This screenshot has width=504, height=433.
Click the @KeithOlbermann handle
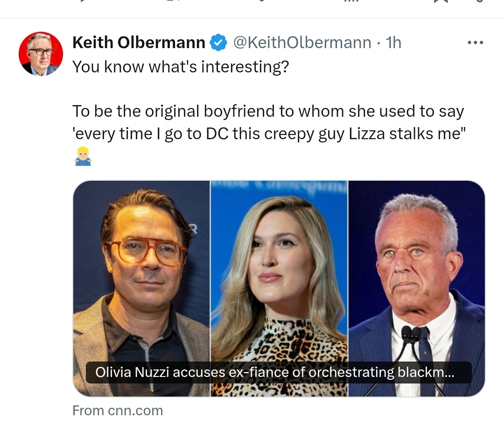pos(301,43)
